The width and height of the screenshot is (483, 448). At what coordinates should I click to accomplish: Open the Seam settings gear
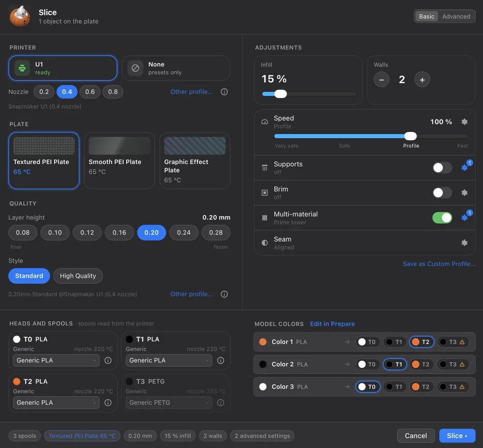(x=464, y=243)
